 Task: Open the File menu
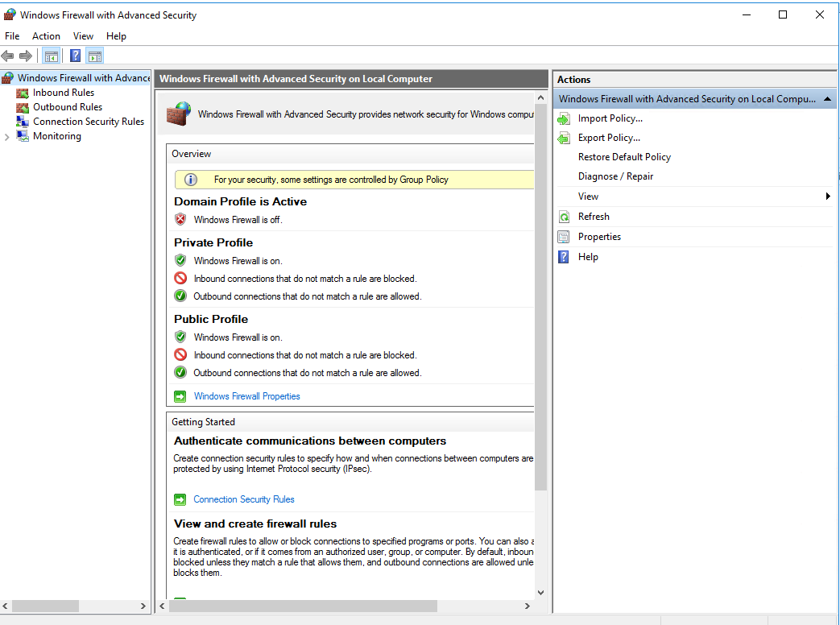pyautogui.click(x=12, y=36)
